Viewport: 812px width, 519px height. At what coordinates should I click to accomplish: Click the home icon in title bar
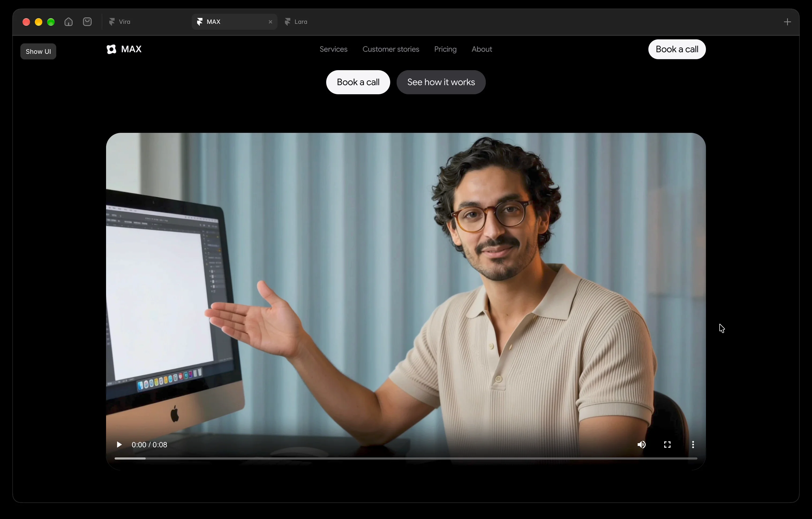click(69, 22)
